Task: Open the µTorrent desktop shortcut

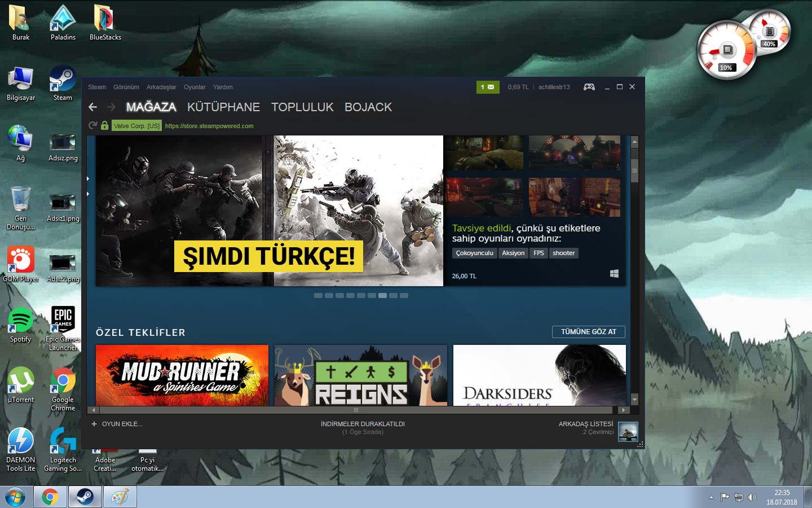Action: tap(21, 386)
